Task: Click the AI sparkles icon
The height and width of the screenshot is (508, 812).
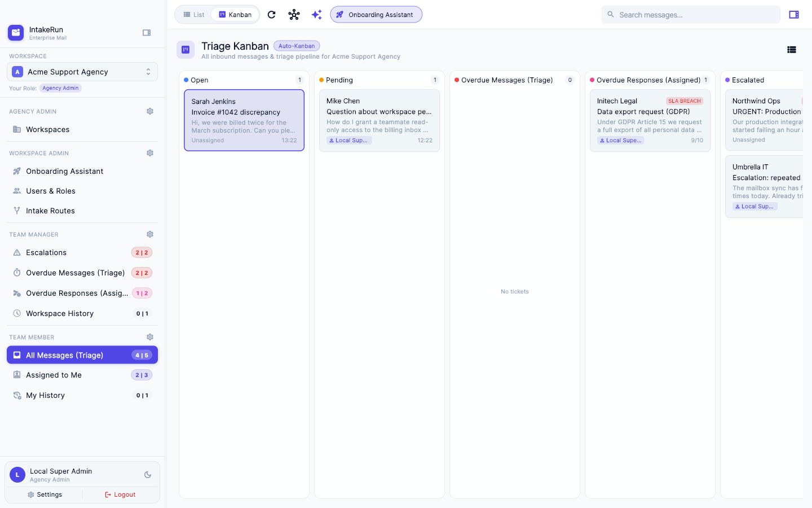Action: click(x=317, y=15)
